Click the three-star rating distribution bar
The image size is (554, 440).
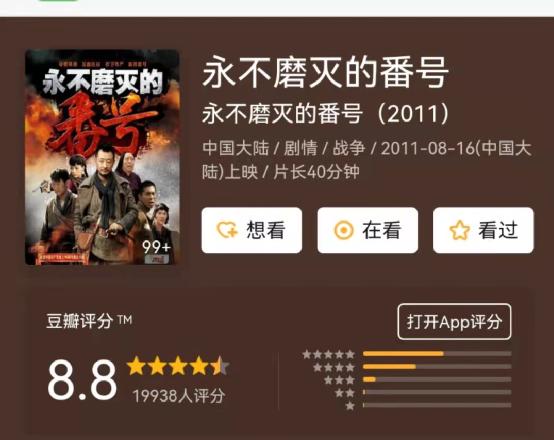click(437, 379)
